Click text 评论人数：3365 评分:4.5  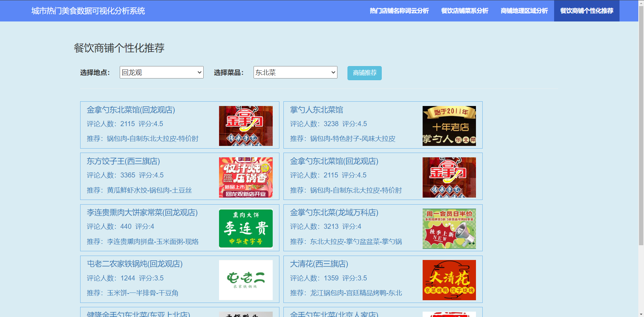pos(125,175)
